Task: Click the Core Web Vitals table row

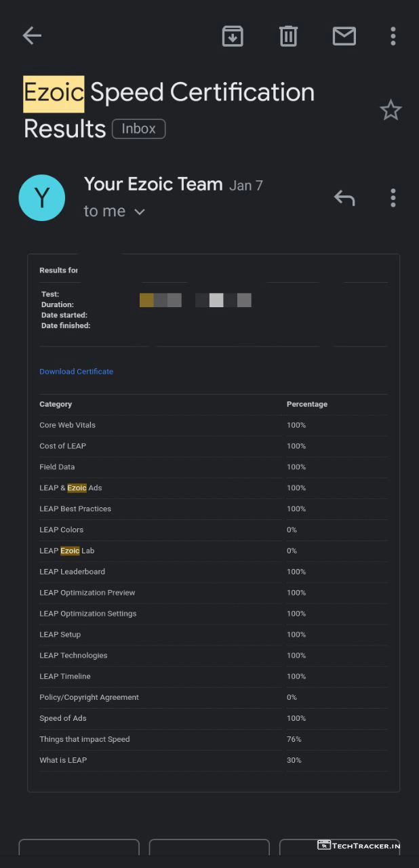Action: coord(68,425)
